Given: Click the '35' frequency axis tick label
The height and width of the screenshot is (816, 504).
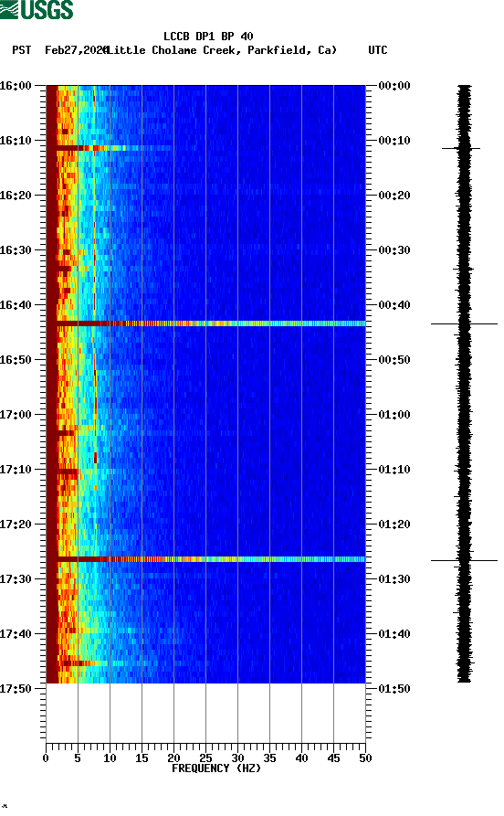Looking at the screenshot, I should pos(269,758).
